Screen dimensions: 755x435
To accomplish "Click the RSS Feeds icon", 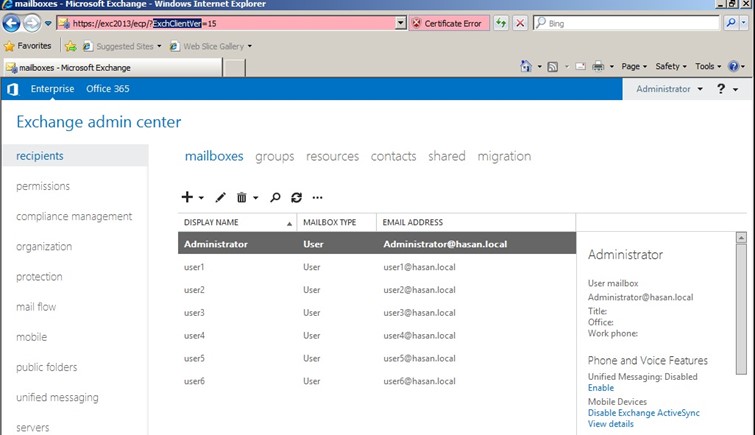I will coord(553,66).
